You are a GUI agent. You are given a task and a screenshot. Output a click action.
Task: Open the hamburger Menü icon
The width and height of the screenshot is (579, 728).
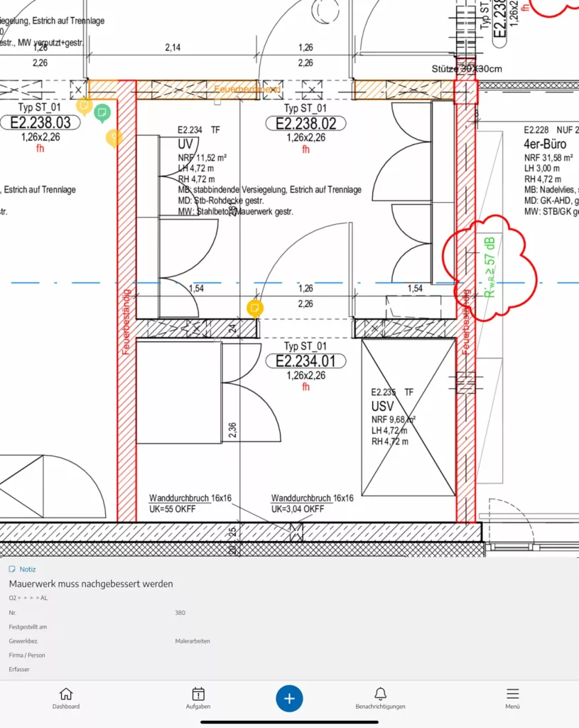[x=513, y=698]
